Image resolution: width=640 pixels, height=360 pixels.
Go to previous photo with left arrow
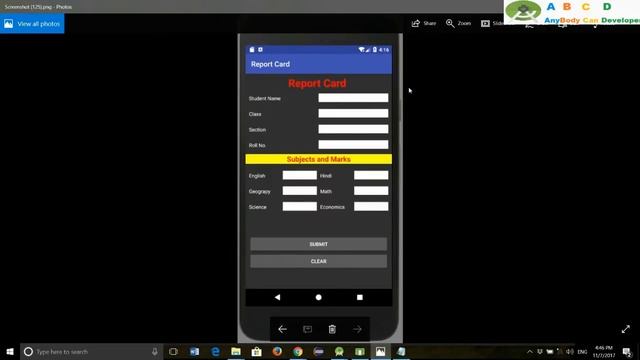click(x=282, y=329)
